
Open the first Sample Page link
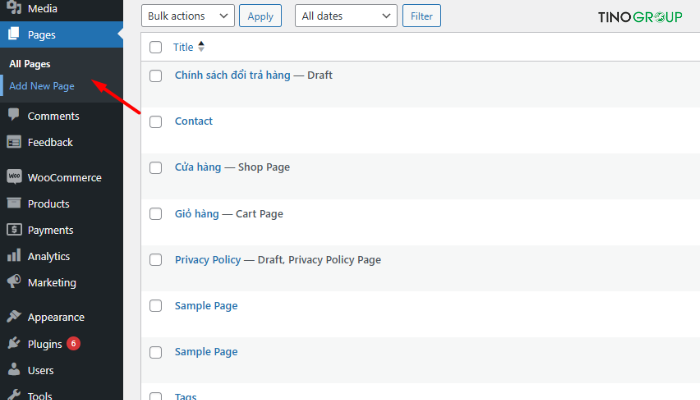tap(206, 306)
